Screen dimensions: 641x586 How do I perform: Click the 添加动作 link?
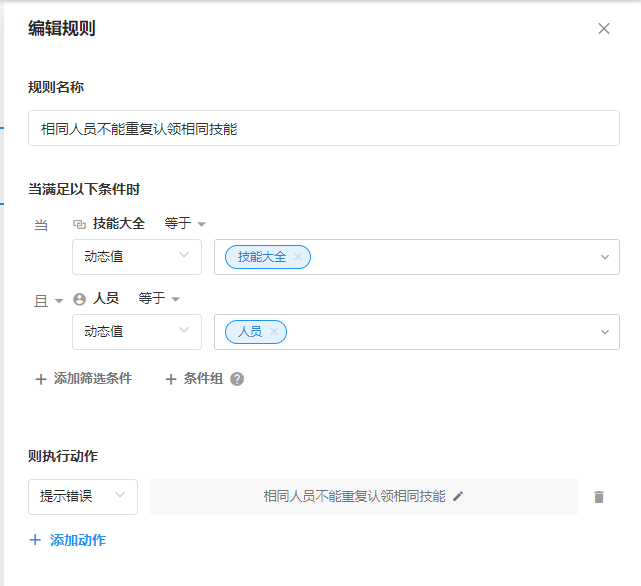click(x=68, y=540)
